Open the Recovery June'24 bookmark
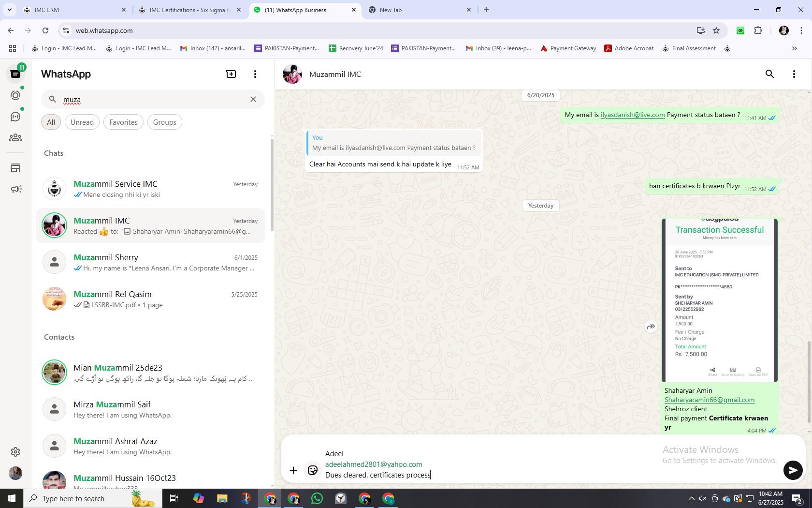Screen dimensions: 812x508 (356, 48)
